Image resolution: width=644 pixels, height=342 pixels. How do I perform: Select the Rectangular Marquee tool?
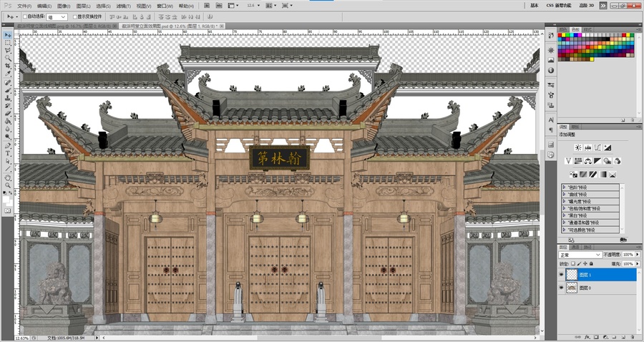pos(8,43)
